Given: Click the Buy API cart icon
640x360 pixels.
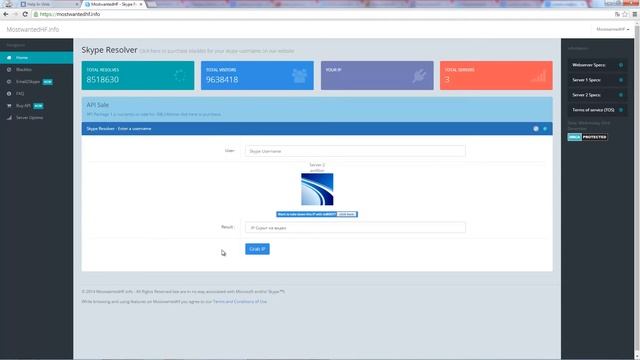Looking at the screenshot, I should pos(9,106).
